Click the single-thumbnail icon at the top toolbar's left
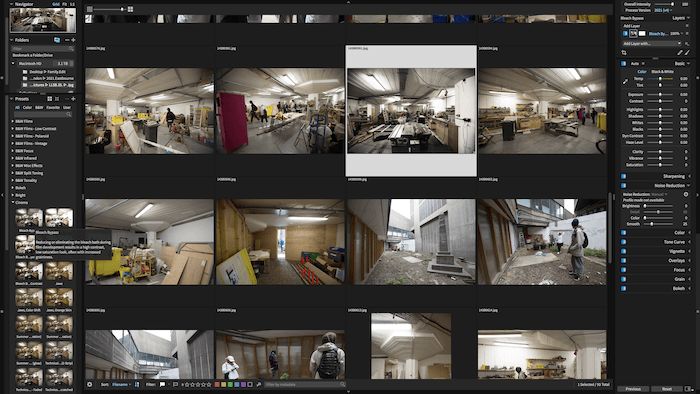The image size is (700, 394). pos(90,9)
